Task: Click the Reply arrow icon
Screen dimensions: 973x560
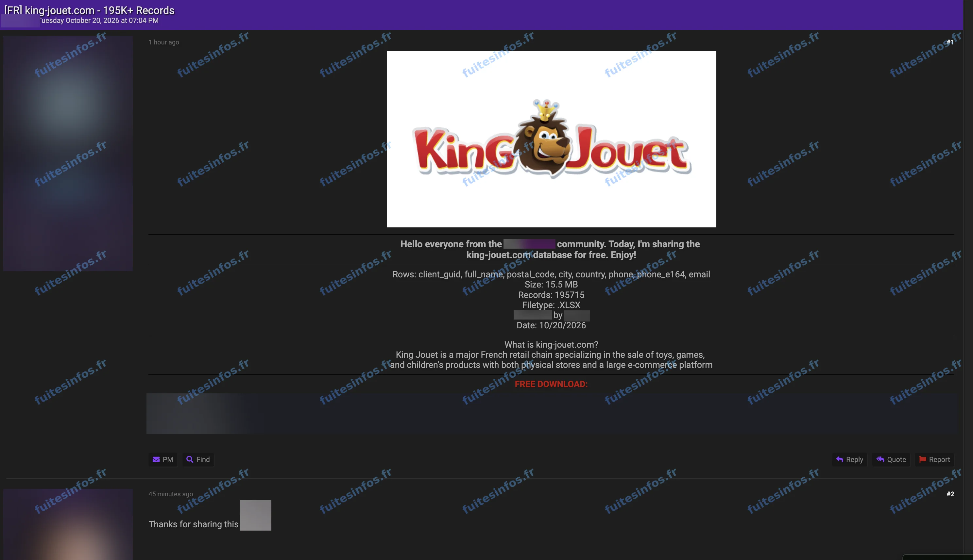Action: pyautogui.click(x=840, y=459)
